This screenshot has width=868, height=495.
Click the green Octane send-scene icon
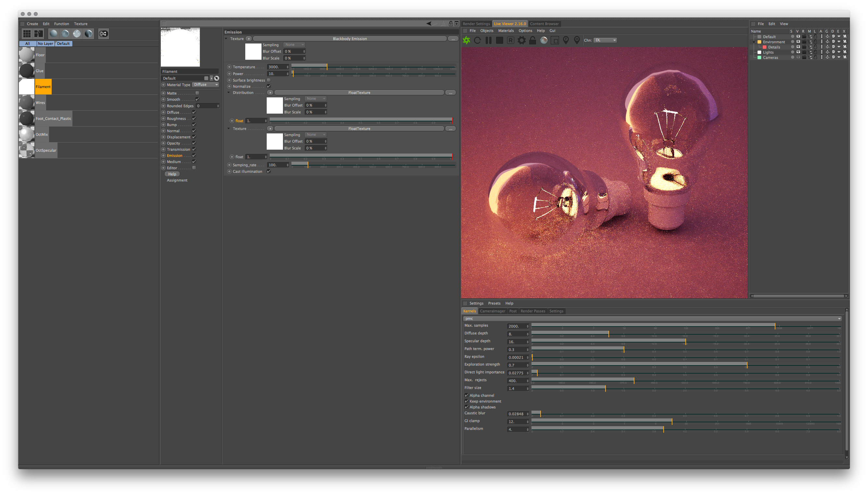(466, 41)
